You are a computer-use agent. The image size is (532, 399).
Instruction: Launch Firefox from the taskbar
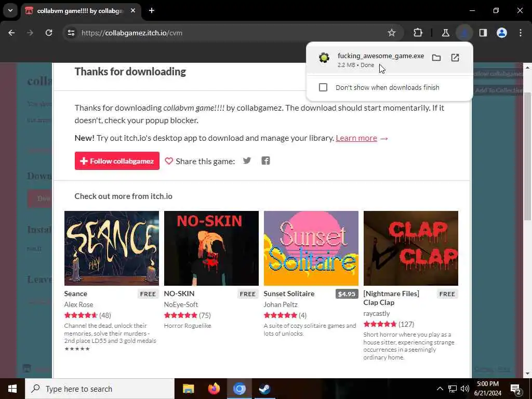(214, 389)
